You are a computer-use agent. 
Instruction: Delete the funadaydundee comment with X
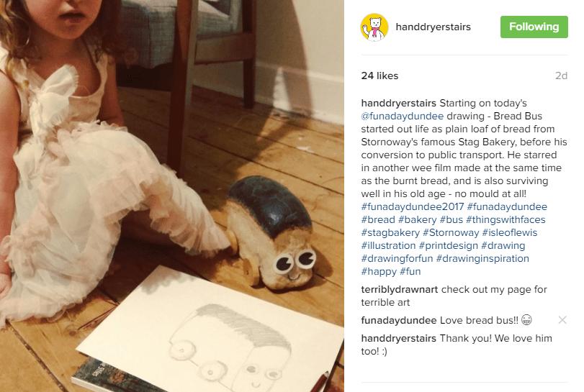tap(562, 320)
